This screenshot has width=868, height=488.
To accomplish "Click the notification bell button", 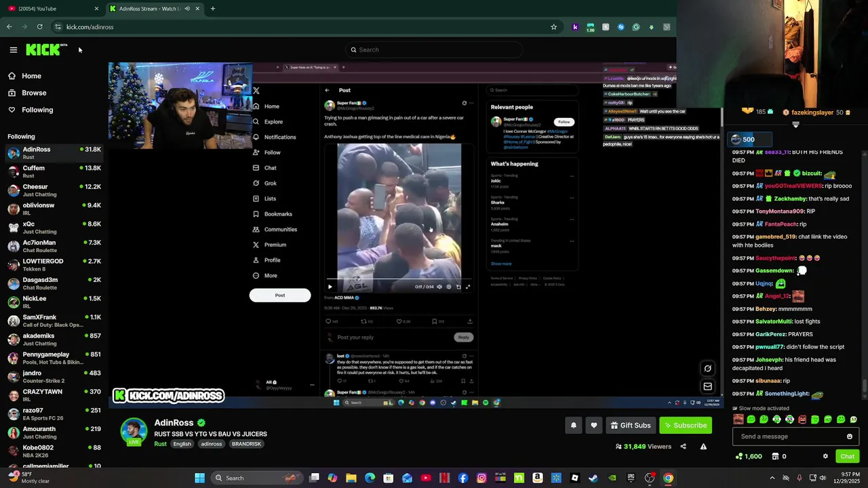I will pyautogui.click(x=574, y=425).
